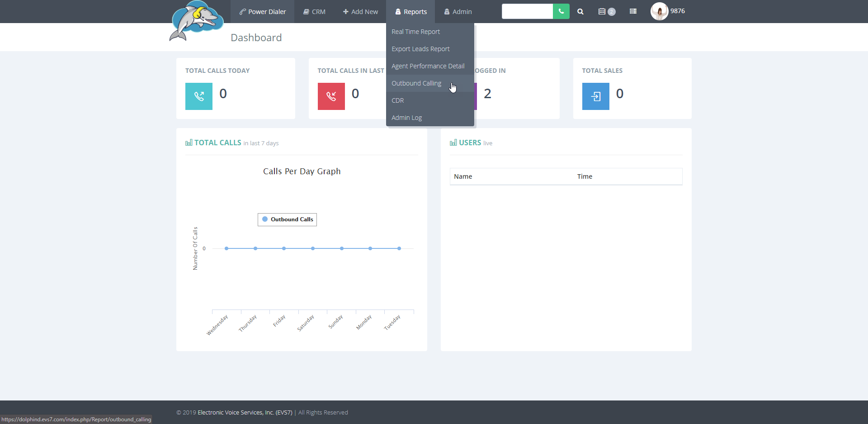Click the green call button
Image resolution: width=868 pixels, height=424 pixels.
pyautogui.click(x=561, y=11)
